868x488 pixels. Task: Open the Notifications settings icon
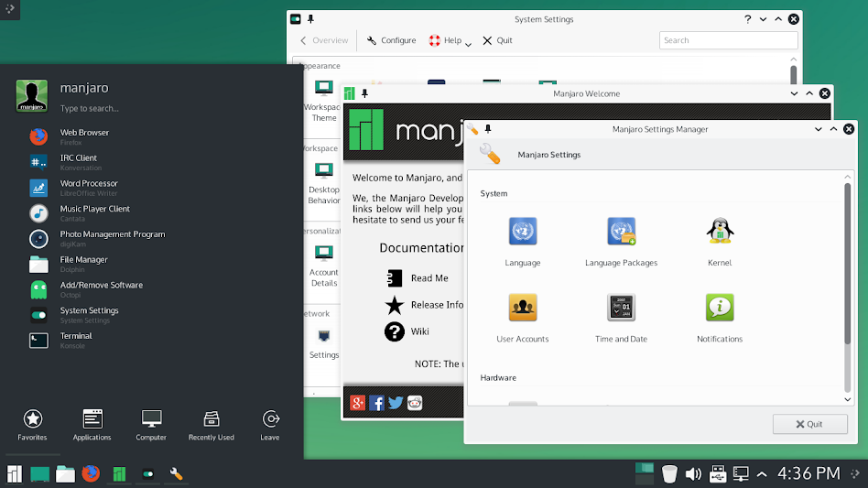click(x=720, y=308)
